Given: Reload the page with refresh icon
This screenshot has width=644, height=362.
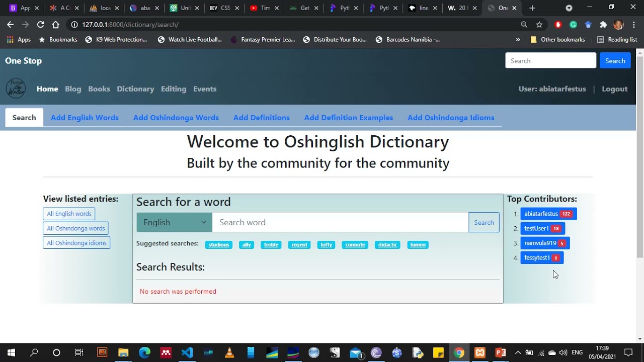Looking at the screenshot, I should 40,25.
